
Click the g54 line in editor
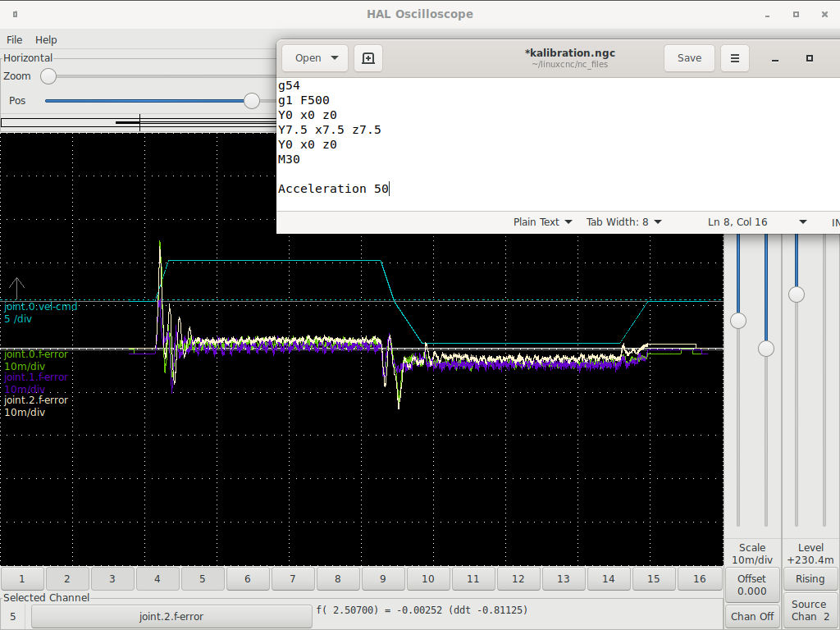289,85
